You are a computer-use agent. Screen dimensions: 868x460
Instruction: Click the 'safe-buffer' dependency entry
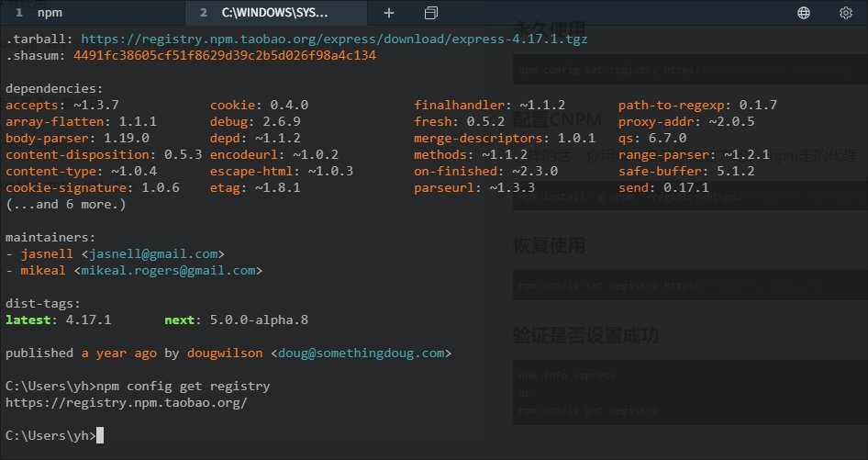686,172
